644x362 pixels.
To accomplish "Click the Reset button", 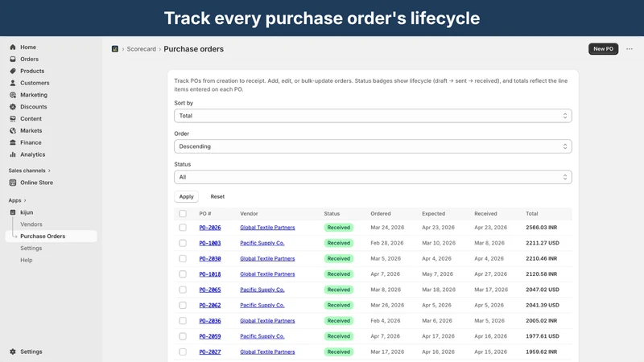I will tap(217, 196).
